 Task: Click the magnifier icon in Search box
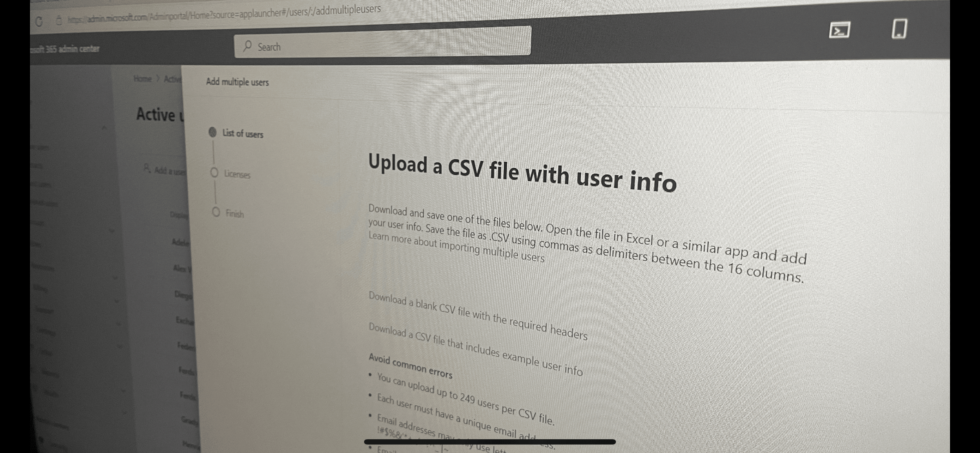click(247, 47)
